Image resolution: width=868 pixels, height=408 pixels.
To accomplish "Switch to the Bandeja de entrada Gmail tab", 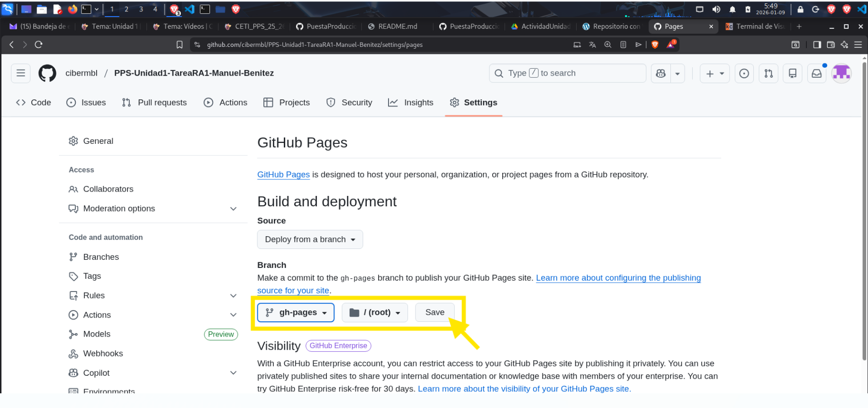I will pyautogui.click(x=40, y=27).
